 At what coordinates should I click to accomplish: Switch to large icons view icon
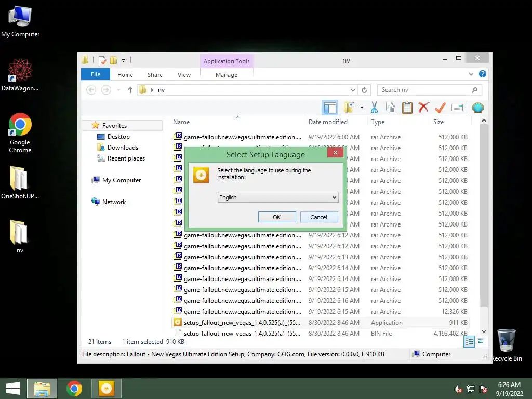click(x=481, y=342)
